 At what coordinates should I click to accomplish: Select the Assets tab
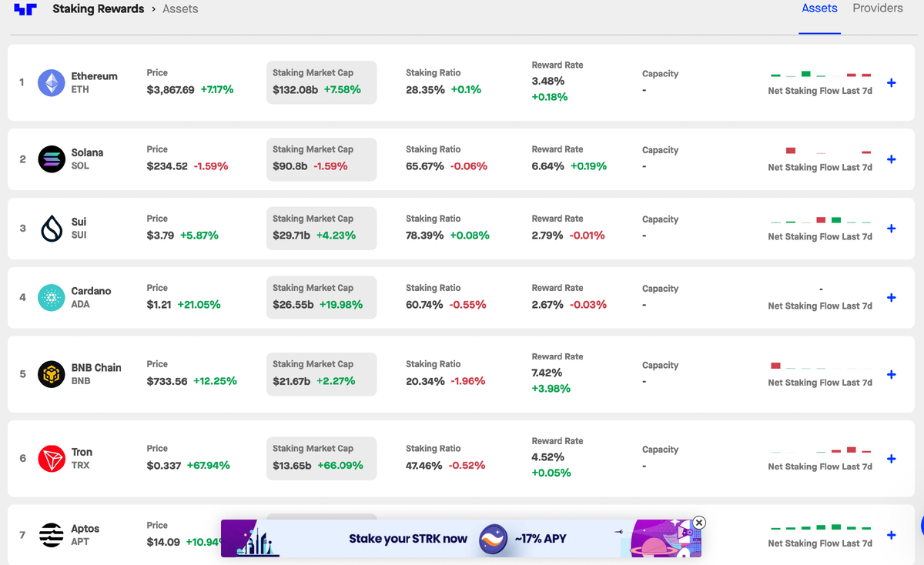tap(819, 8)
